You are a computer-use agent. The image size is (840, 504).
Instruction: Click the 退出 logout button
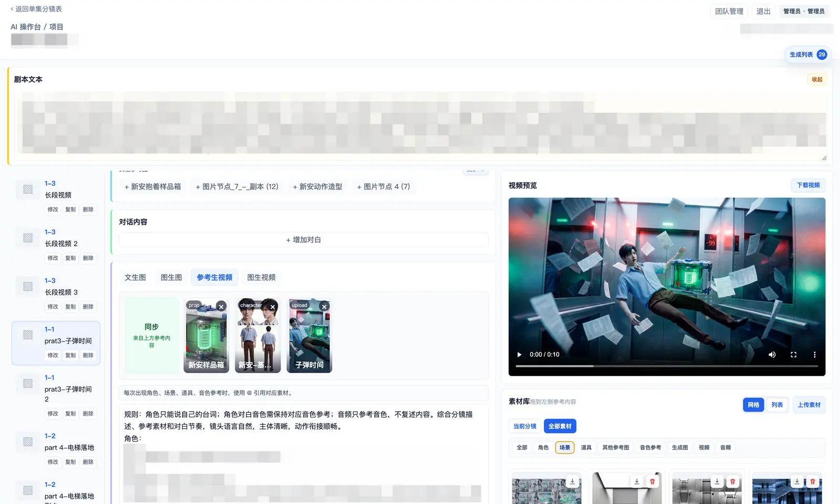click(x=763, y=11)
